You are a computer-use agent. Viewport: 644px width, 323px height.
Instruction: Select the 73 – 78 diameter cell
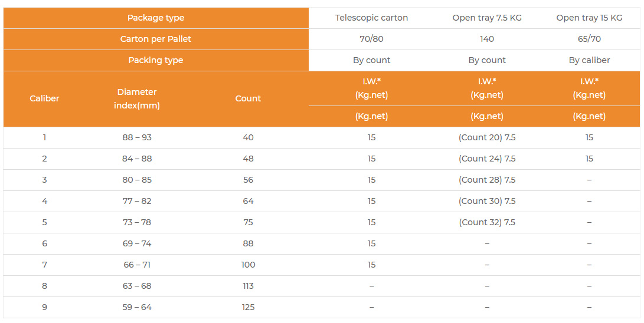(x=137, y=222)
